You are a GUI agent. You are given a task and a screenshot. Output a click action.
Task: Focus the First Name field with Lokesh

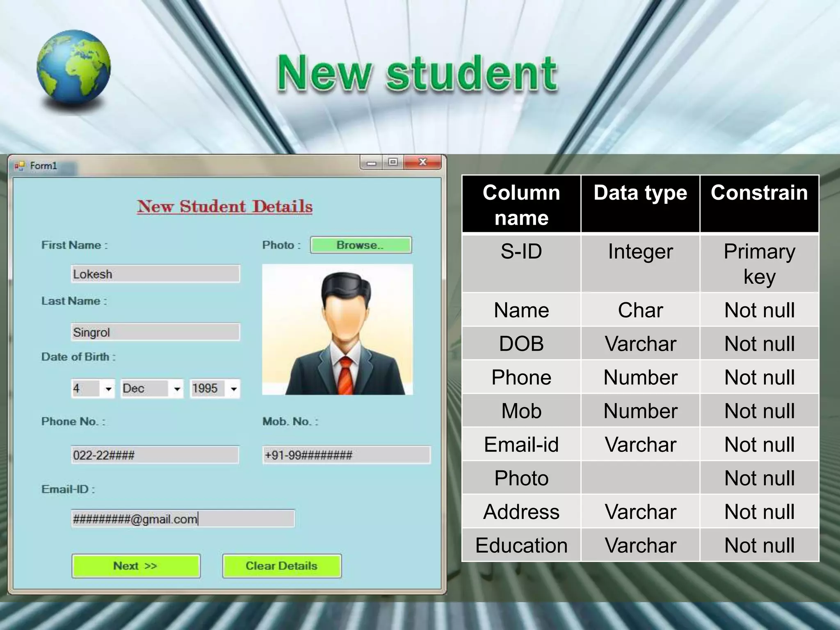155,274
